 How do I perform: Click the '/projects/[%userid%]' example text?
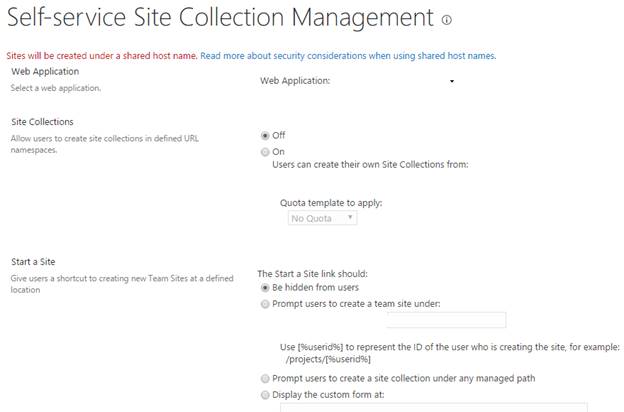click(328, 359)
